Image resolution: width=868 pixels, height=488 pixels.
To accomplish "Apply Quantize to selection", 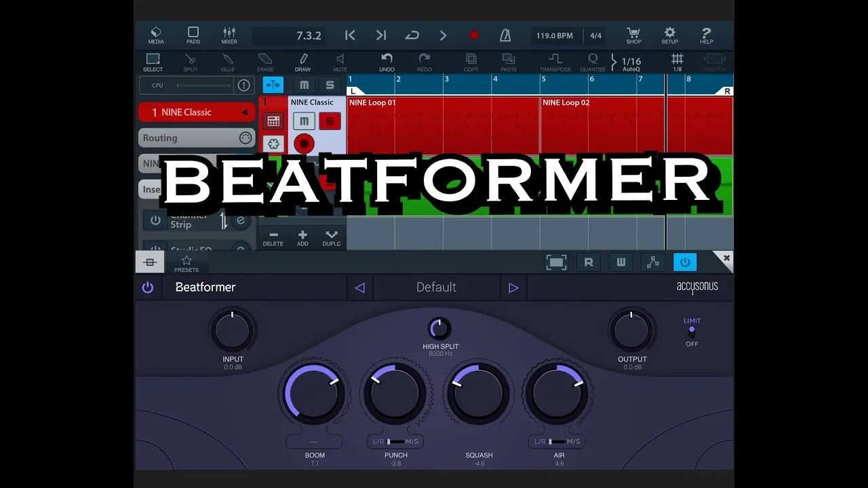I will coord(593,62).
